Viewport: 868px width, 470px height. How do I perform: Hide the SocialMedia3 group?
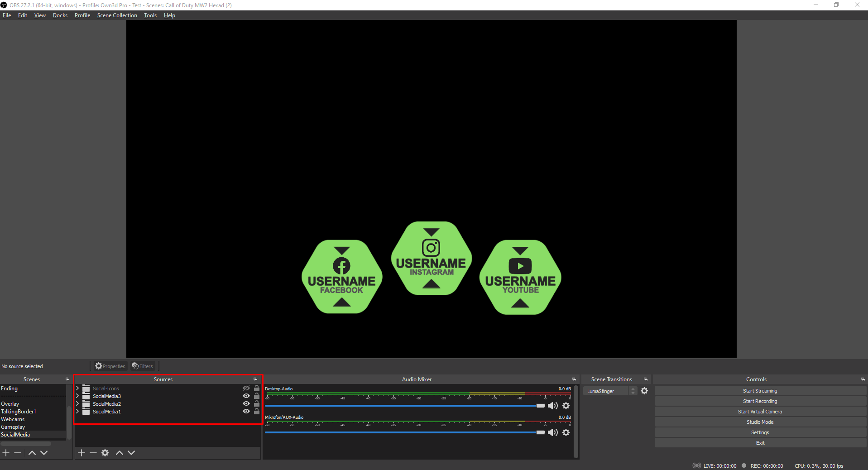click(x=246, y=396)
